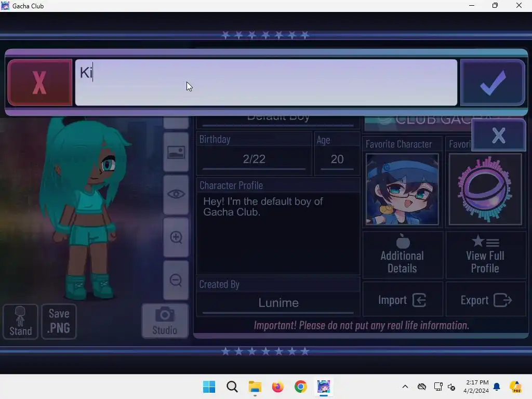
Task: Toggle the Stand pose button
Action: pos(20,321)
